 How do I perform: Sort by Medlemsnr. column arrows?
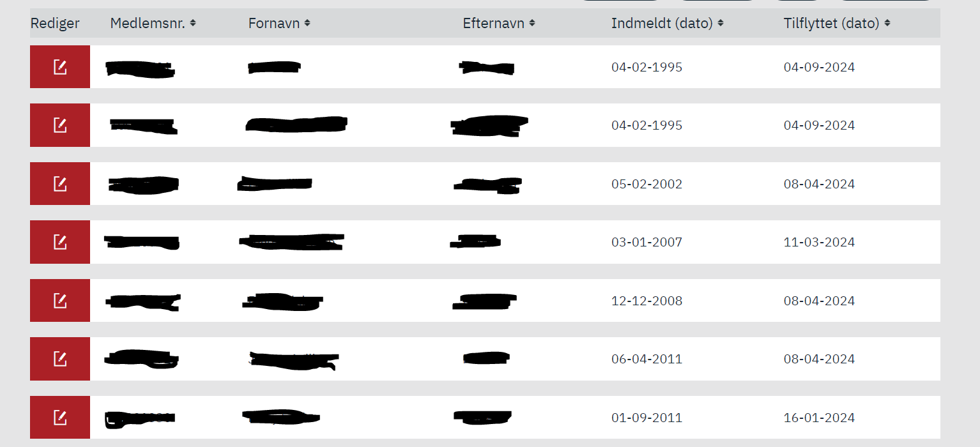[x=193, y=24]
